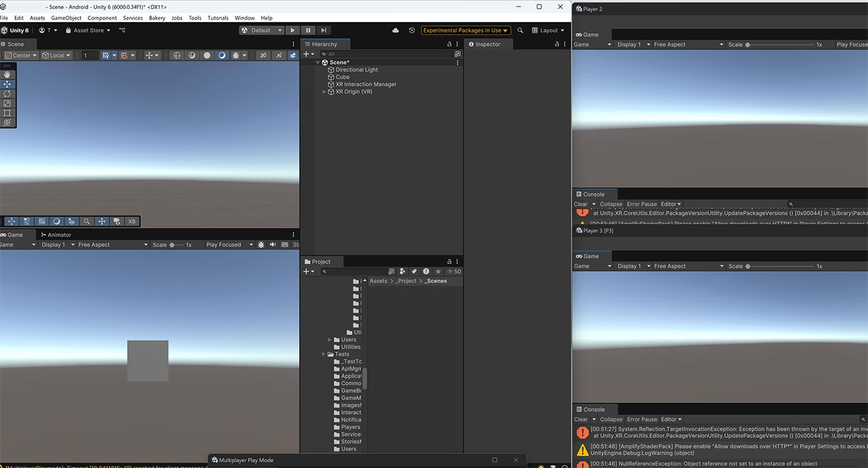The image size is (868, 468).
Task: Click the Play button
Action: point(292,30)
